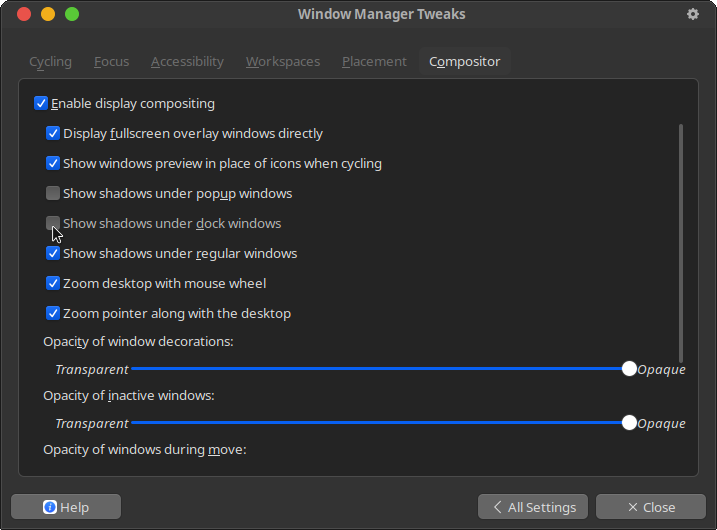
Task: Click the blue info Help icon
Action: [50, 507]
